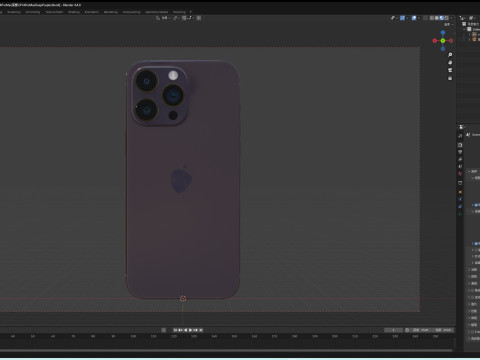Screen dimensions: 480x360
Task: Toggle proportional editing in viewport header
Action: coord(199,18)
